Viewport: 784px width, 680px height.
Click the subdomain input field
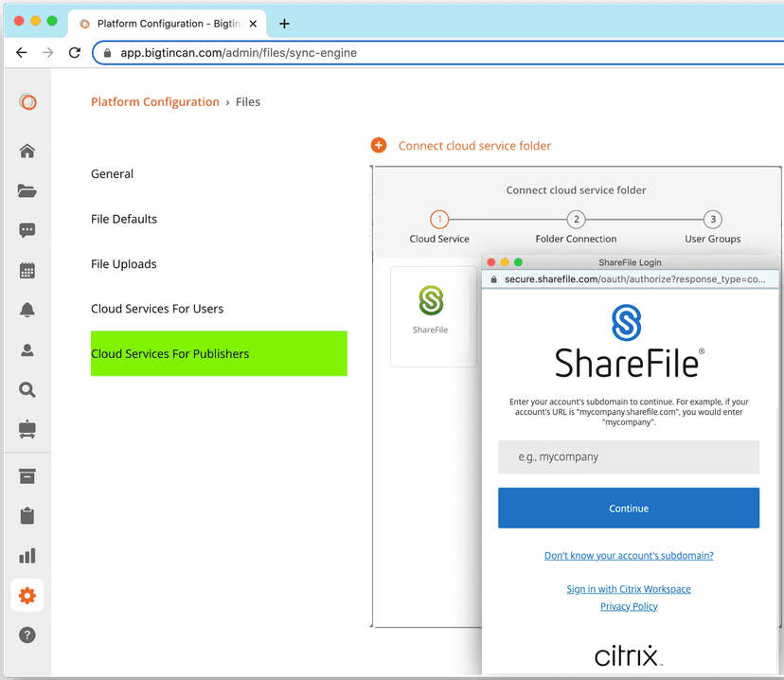coord(629,456)
